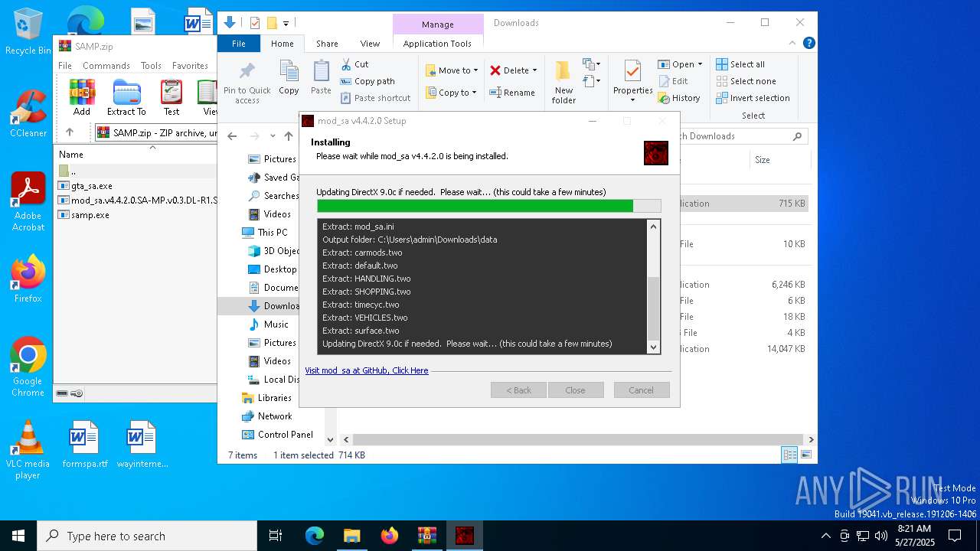Open Tools menu in WinRAR
The image size is (980, 551).
tap(151, 66)
